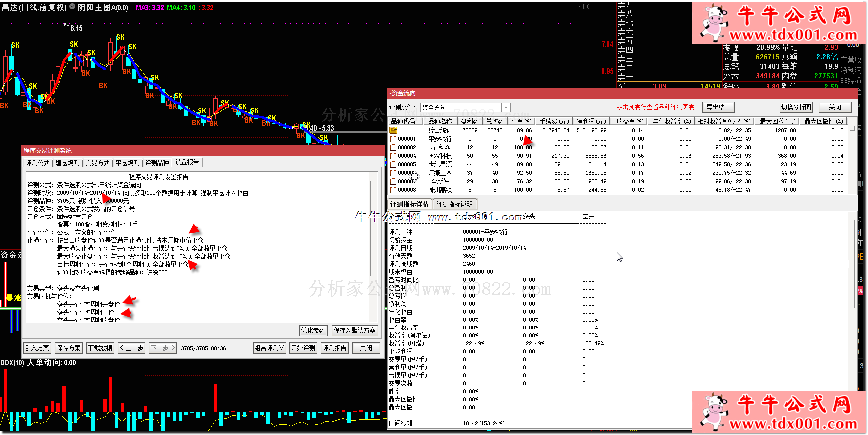Screen dimensions: 868x435
Task: Sort by the 胜率(%) column header
Action: pyautogui.click(x=521, y=121)
